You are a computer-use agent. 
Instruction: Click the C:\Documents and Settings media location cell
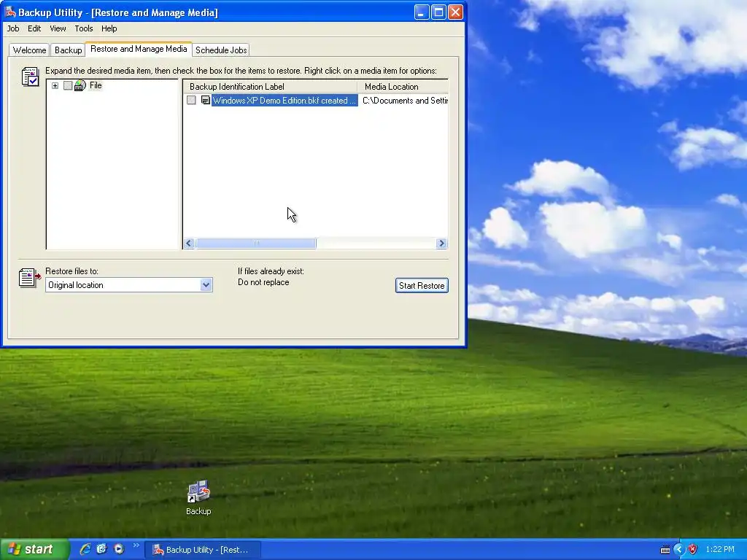(x=405, y=101)
